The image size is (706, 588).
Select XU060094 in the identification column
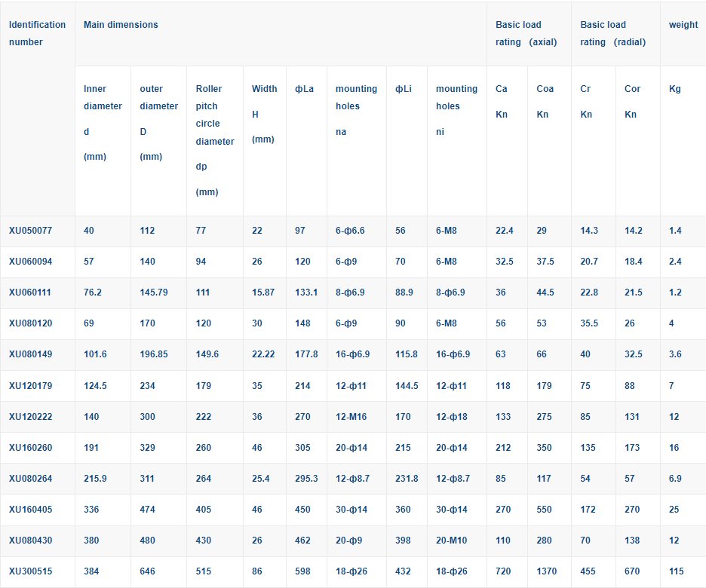tap(30, 262)
